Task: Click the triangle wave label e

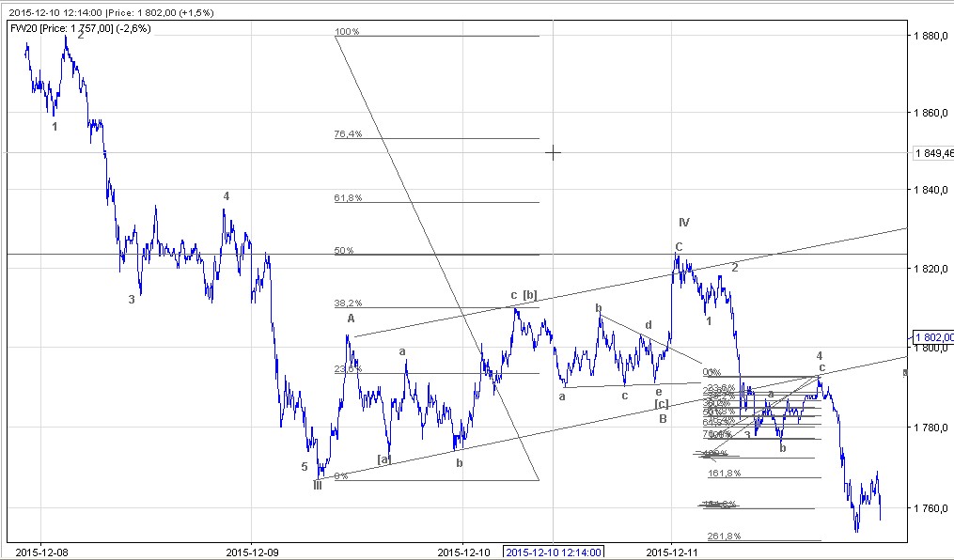Action: (x=658, y=393)
